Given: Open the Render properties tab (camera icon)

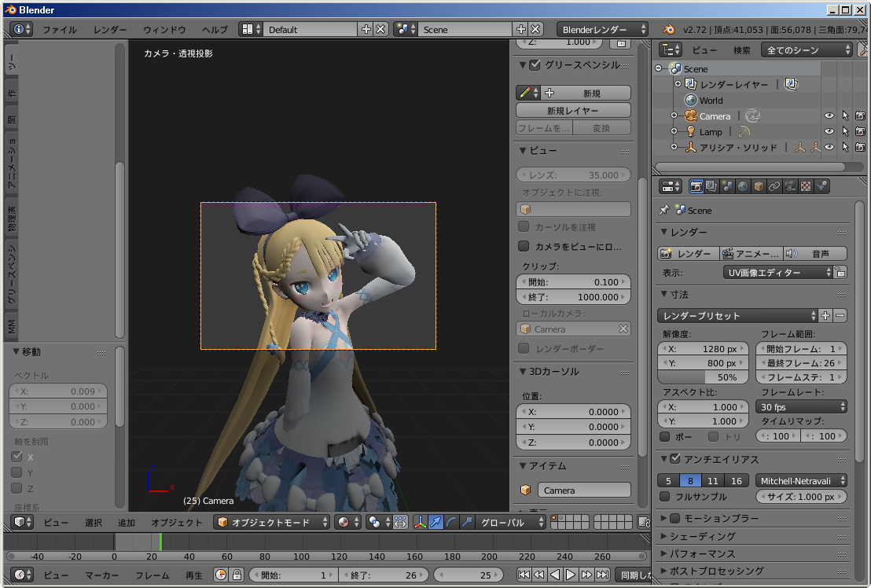Looking at the screenshot, I should [696, 186].
